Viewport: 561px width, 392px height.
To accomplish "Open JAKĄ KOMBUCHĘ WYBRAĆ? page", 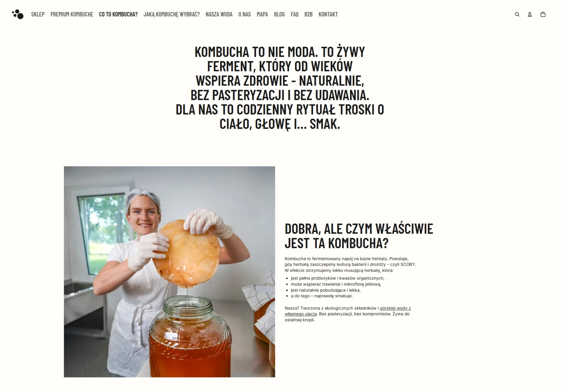I will (172, 14).
